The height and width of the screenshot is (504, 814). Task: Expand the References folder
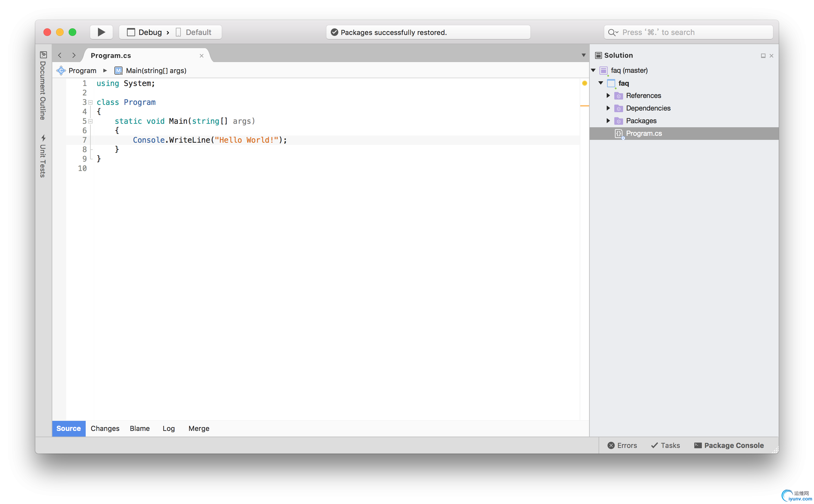pyautogui.click(x=608, y=96)
